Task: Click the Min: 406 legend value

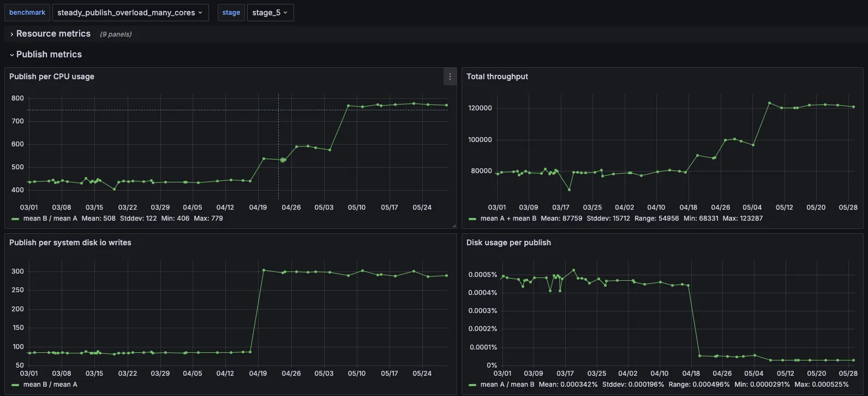Action: point(176,218)
